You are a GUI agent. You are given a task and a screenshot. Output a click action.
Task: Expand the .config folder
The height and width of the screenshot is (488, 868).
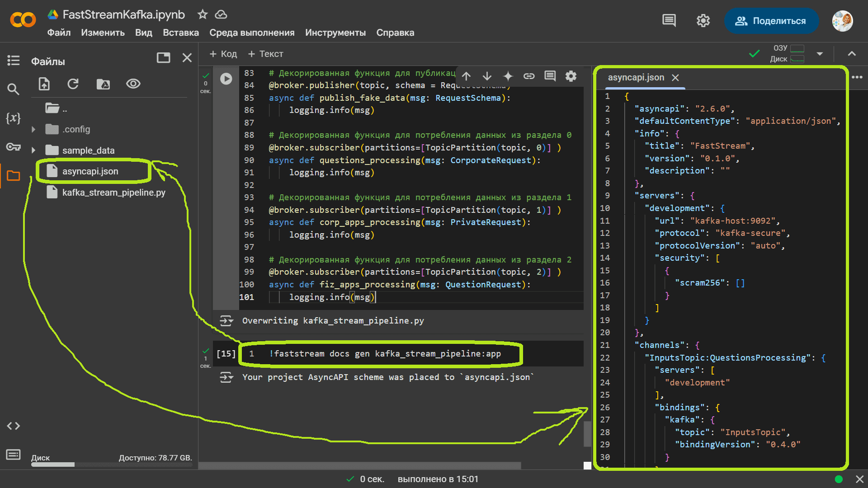click(33, 129)
